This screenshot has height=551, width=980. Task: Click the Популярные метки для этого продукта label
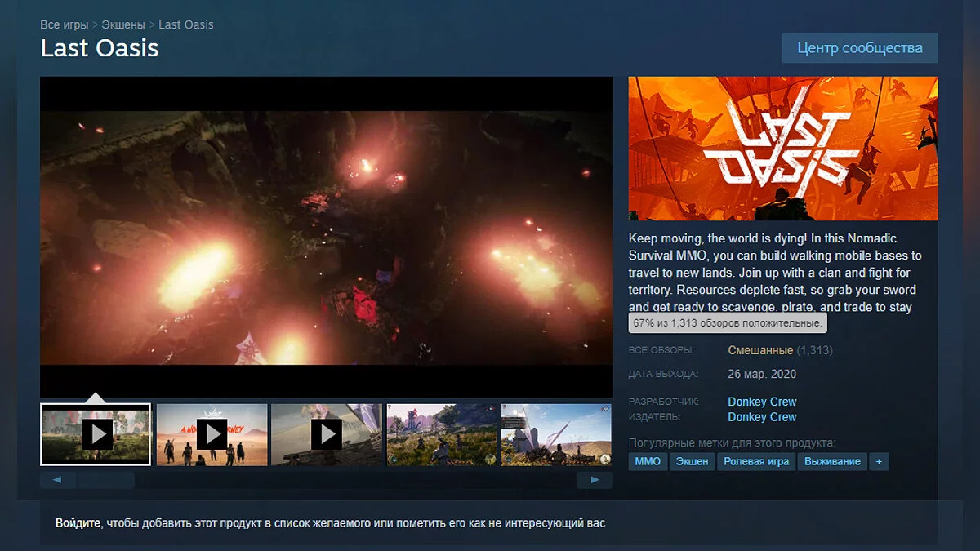pos(732,443)
